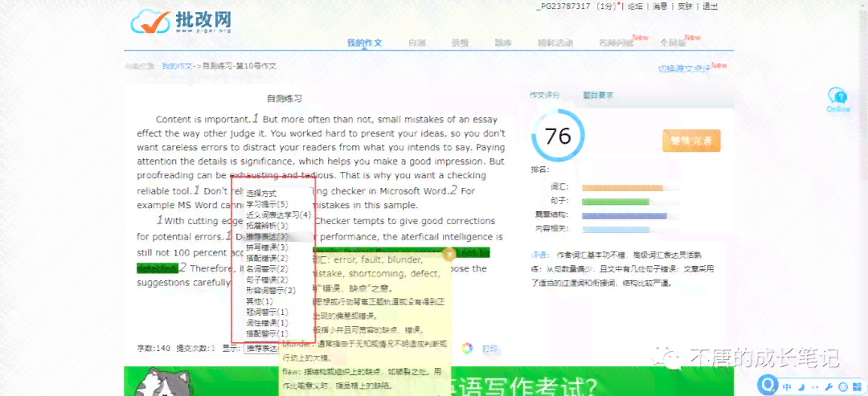Choose 近义词表达学习(4) option
Viewport: 868px width, 396px height.
(279, 214)
